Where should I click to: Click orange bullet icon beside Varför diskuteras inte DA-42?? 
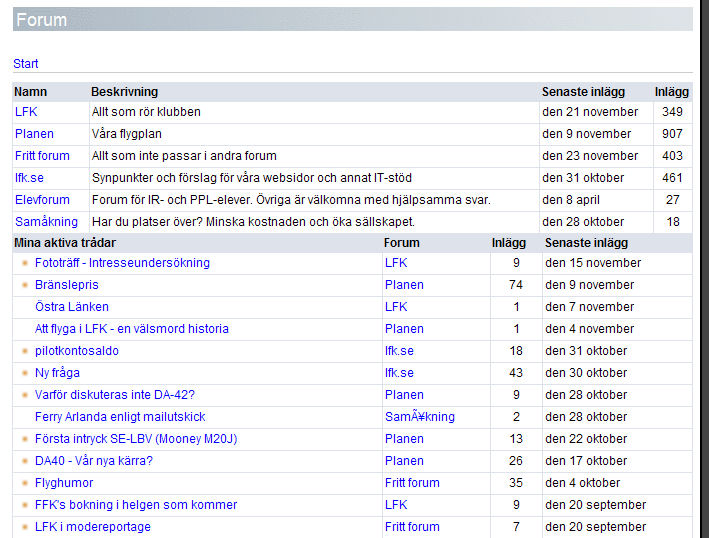(25, 395)
